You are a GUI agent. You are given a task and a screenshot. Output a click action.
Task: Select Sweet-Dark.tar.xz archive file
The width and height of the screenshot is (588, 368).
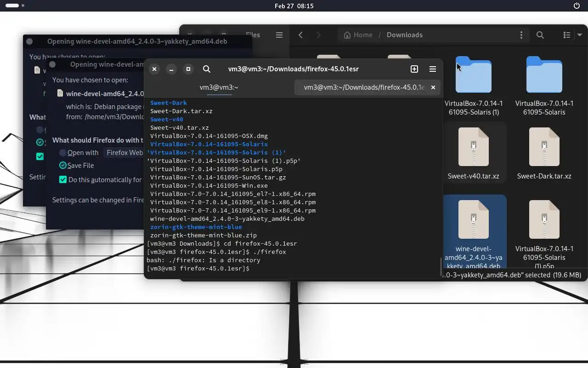pos(544,153)
